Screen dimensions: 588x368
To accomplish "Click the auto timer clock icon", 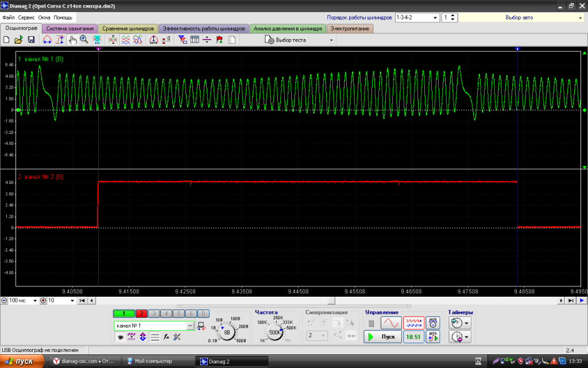I will (433, 323).
